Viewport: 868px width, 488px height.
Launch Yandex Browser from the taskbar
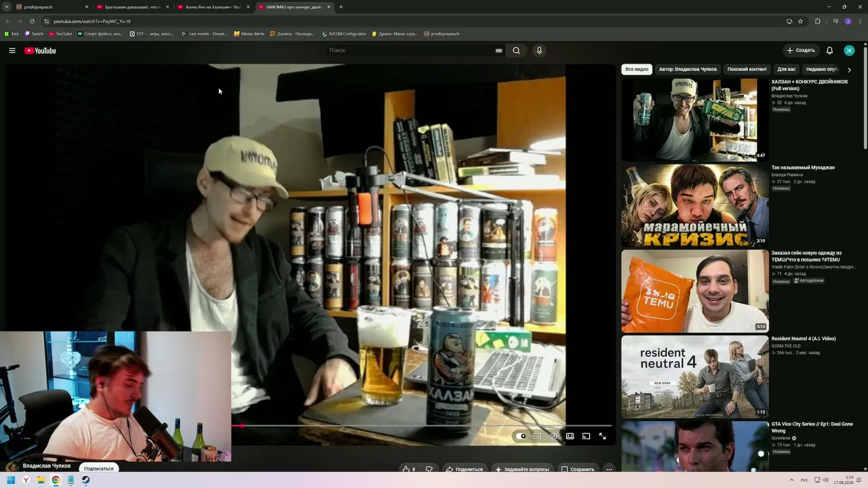pyautogui.click(x=26, y=480)
